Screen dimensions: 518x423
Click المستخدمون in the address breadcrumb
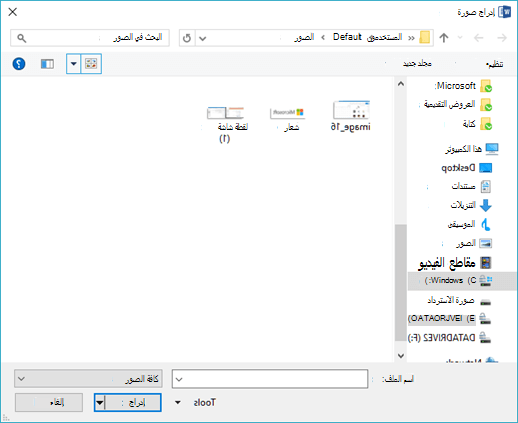[x=385, y=37]
